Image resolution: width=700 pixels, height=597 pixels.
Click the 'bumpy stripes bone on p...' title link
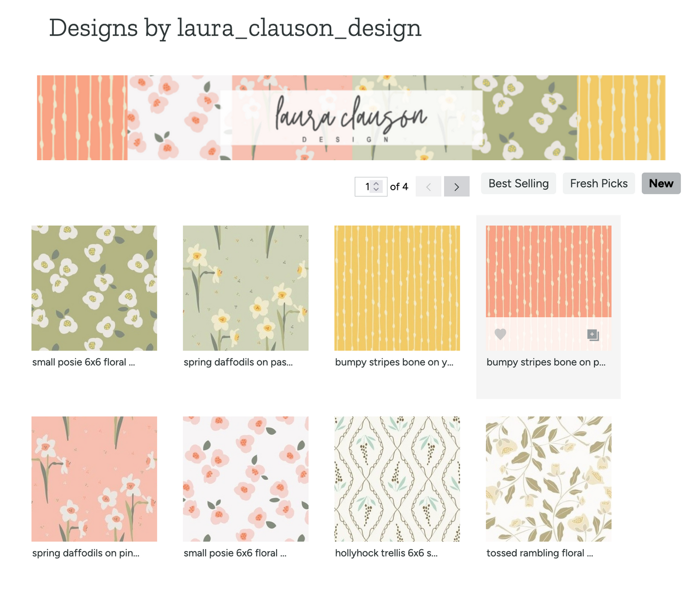[546, 362]
